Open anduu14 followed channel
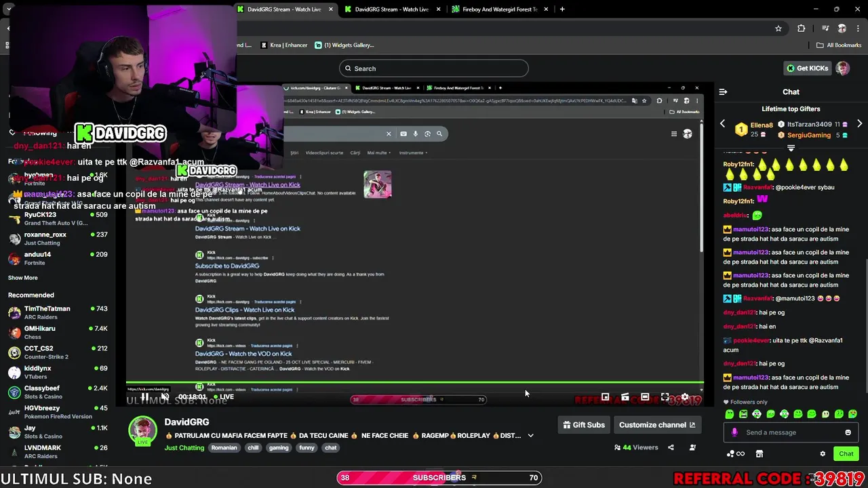 [x=58, y=258]
